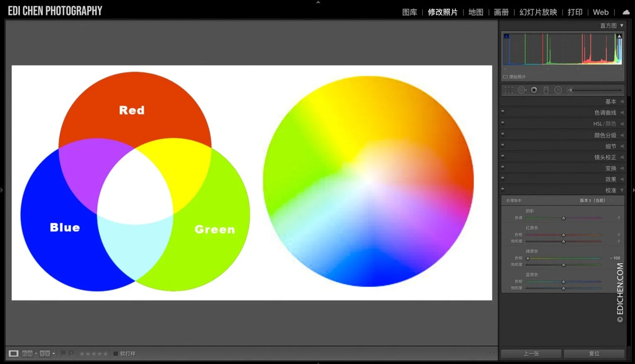Enable the 软打样 soft proofing checkbox
The width and height of the screenshot is (635, 364).
point(116,354)
